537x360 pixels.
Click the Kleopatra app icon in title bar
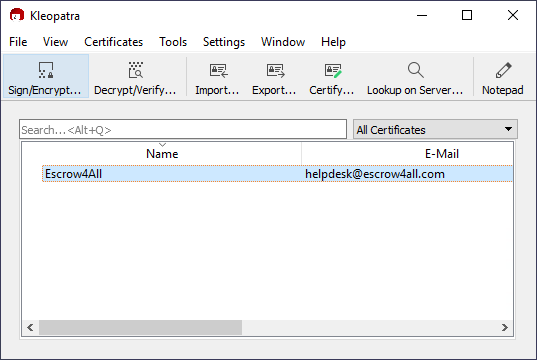[x=17, y=15]
